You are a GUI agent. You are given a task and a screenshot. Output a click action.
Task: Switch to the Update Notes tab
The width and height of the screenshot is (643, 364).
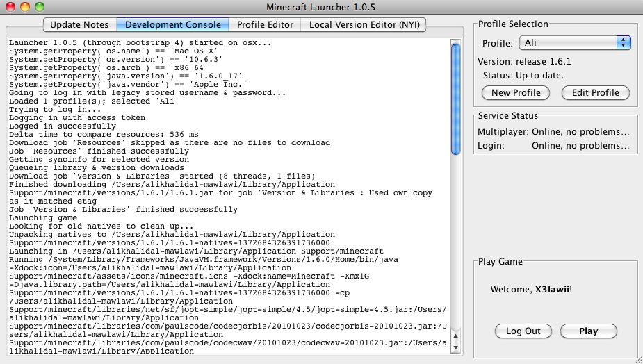pos(79,24)
